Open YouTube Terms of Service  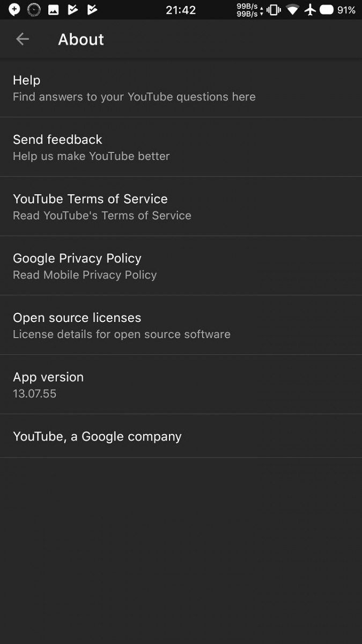[x=181, y=207]
